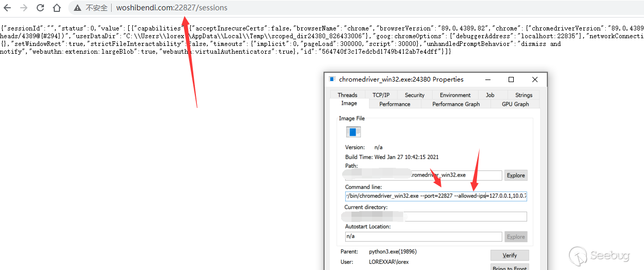Open the GPU Graph tab
The width and height of the screenshot is (644, 270).
click(x=515, y=104)
